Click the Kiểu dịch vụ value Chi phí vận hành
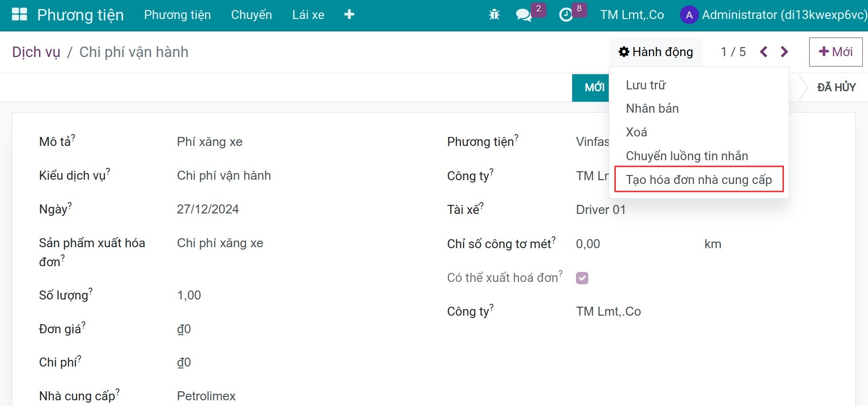Viewport: 868px width, 406px height. tap(224, 175)
